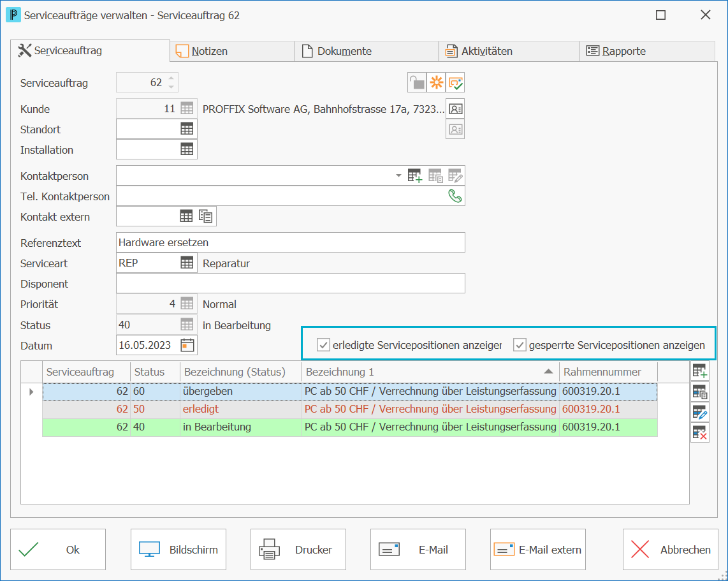Click the screen checkmark icon beside orange star
728x581 pixels.
tap(455, 83)
